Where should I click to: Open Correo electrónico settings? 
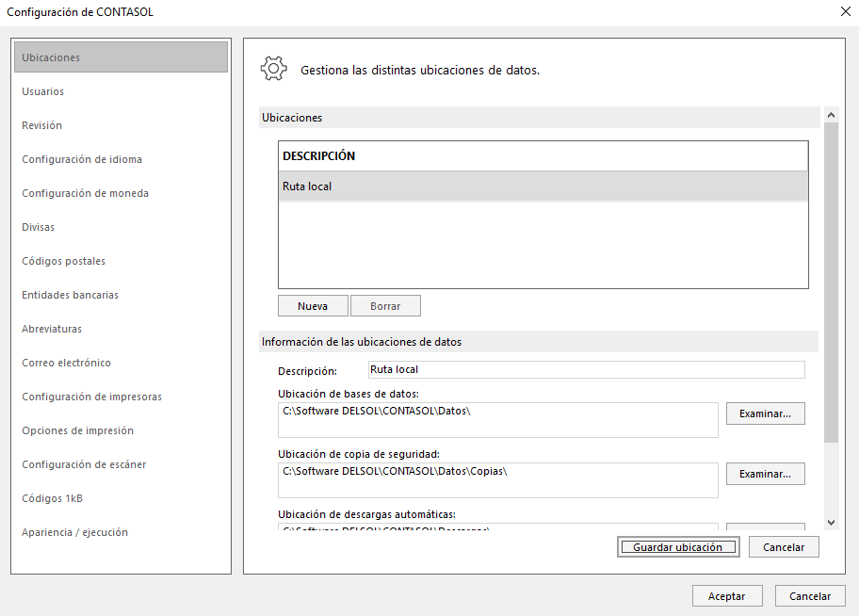pyautogui.click(x=66, y=363)
